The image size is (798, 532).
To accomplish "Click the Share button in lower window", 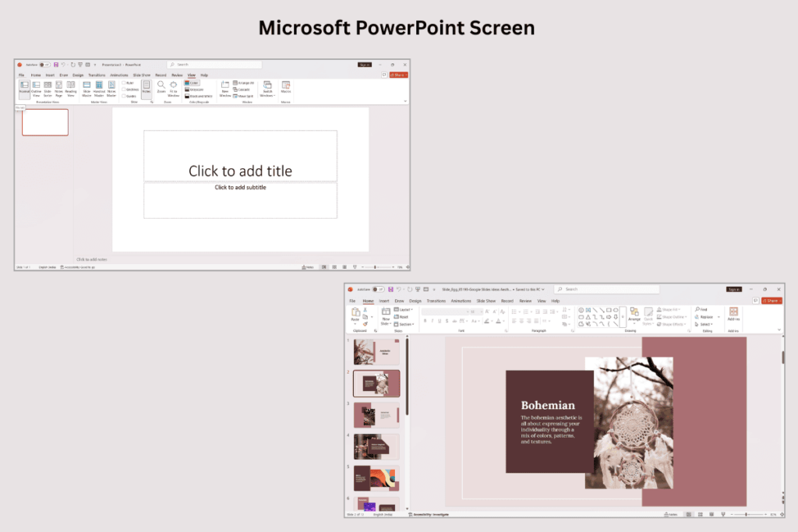I will click(x=772, y=301).
